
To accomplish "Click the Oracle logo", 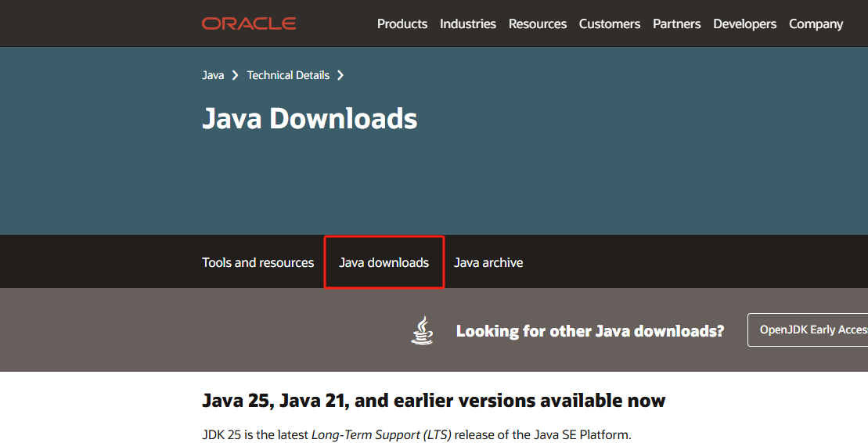I will coord(249,23).
